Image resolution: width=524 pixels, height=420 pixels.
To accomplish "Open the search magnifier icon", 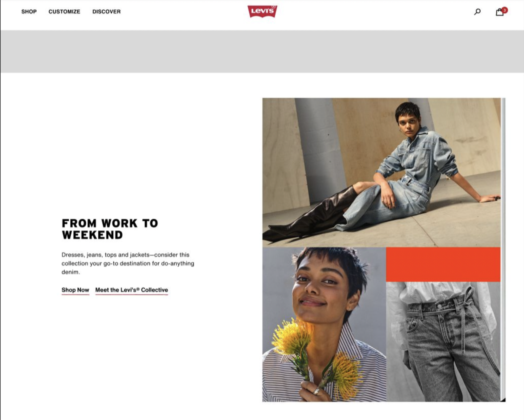I will (x=477, y=12).
